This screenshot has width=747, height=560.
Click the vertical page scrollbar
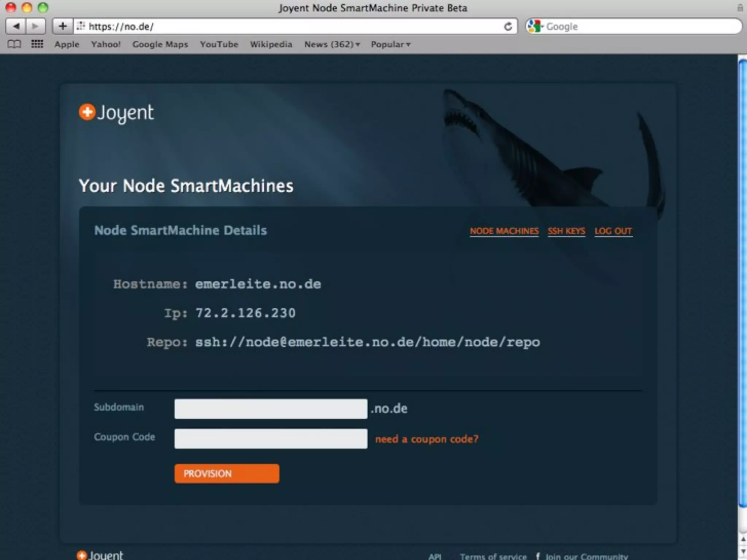[742, 284]
